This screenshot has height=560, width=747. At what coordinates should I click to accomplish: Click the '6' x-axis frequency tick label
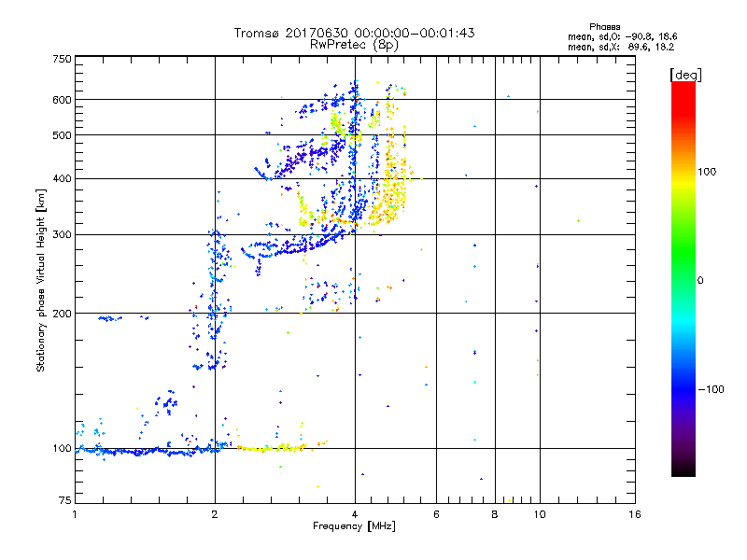tap(436, 514)
